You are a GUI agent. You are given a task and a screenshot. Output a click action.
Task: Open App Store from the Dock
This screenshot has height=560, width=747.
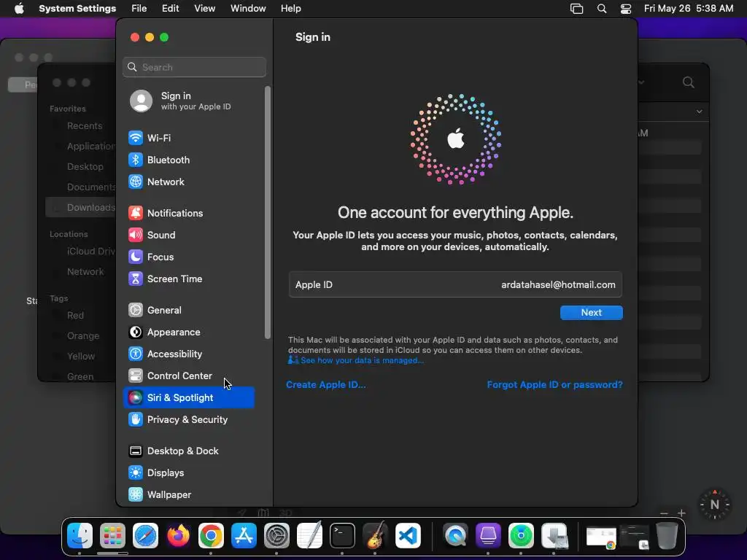(x=244, y=536)
